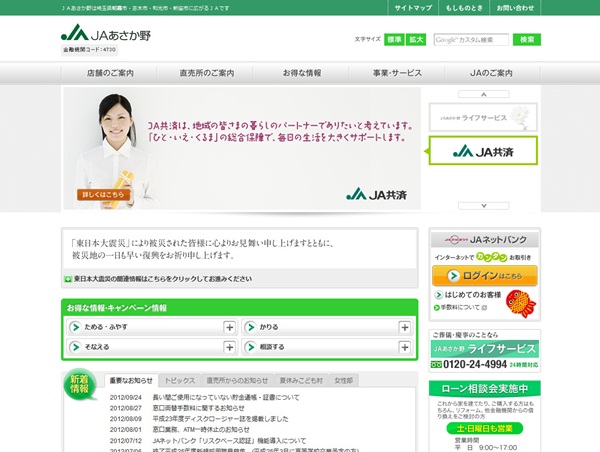Click the JAネットバンク header banner
Image resolution: width=600 pixels, height=452 pixels.
coord(485,240)
